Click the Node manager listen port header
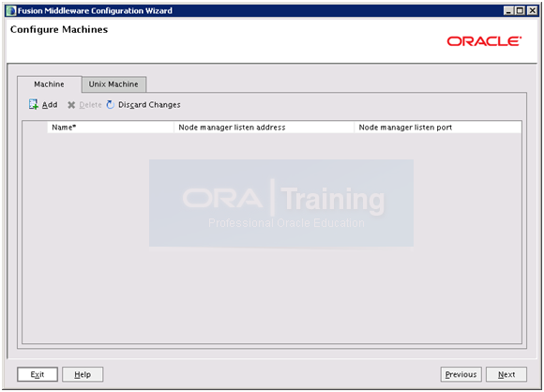This screenshot has width=544, height=392. [x=438, y=128]
